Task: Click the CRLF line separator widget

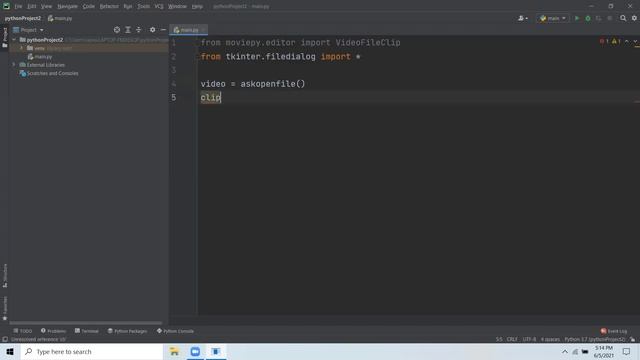Action: tap(512, 339)
